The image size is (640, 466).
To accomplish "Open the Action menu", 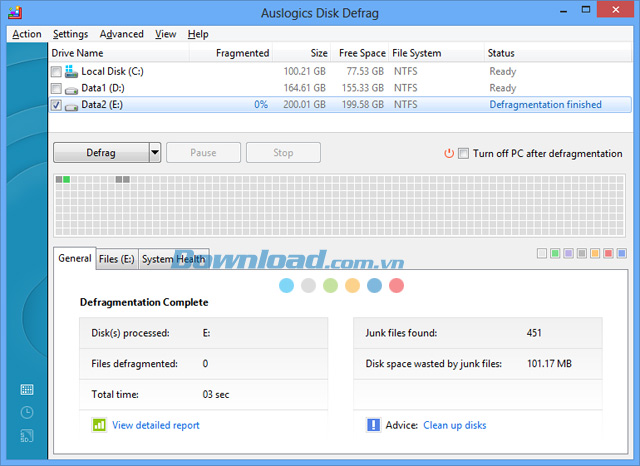I will click(27, 34).
